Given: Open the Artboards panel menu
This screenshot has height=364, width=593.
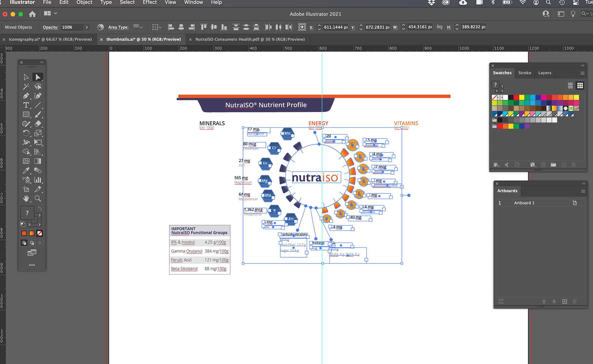Looking at the screenshot, I should (x=583, y=191).
